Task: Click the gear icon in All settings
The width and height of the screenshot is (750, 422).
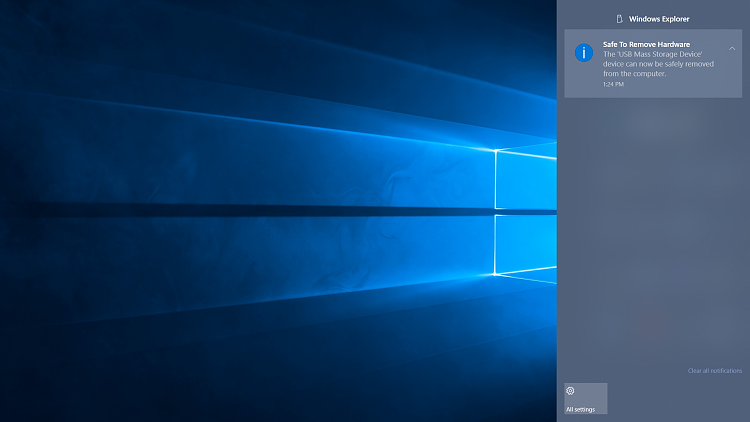Action: click(570, 391)
